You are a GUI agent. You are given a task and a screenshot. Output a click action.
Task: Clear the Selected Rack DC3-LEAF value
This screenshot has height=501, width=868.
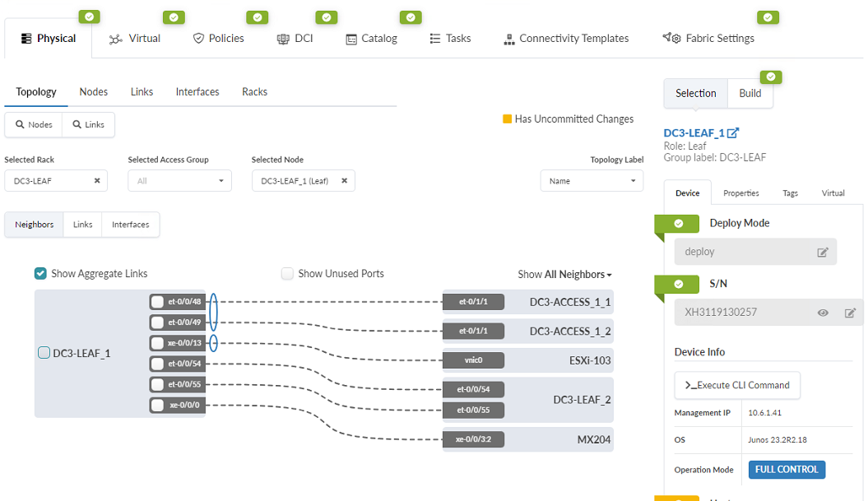click(x=97, y=181)
